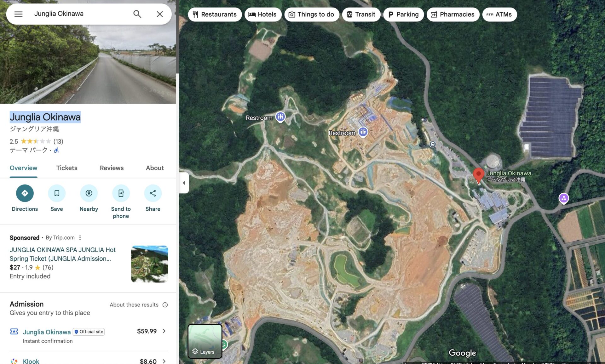Click the left Restroom marker icon
605x364 pixels.
tap(280, 117)
